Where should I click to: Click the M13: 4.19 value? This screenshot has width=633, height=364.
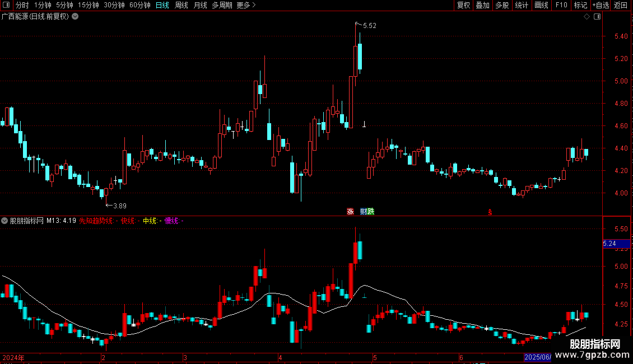click(x=61, y=221)
